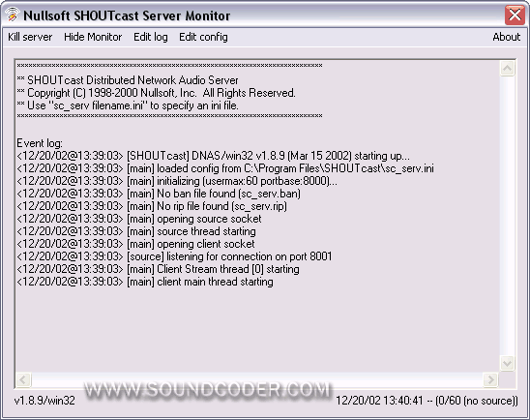The height and width of the screenshot is (420, 530).
Task: Click the 'Nullsoft SHOUTcast Server Monitor' title text
Action: 127,15
